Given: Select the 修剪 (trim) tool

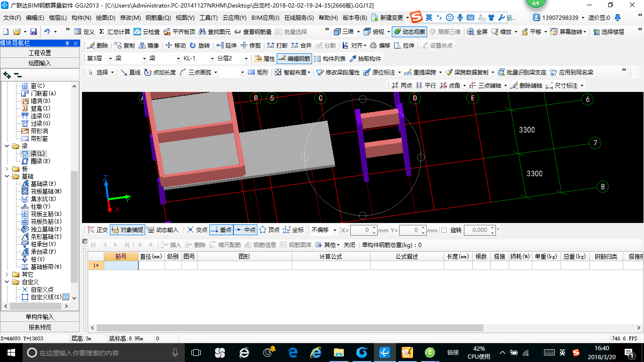Looking at the screenshot, I should point(250,46).
